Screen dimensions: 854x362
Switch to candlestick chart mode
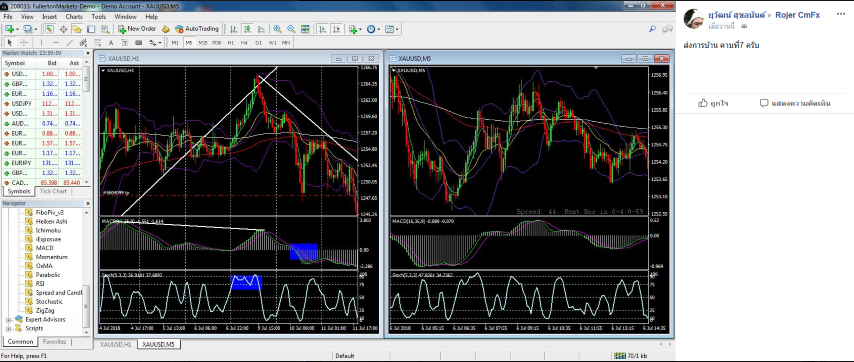(x=247, y=29)
